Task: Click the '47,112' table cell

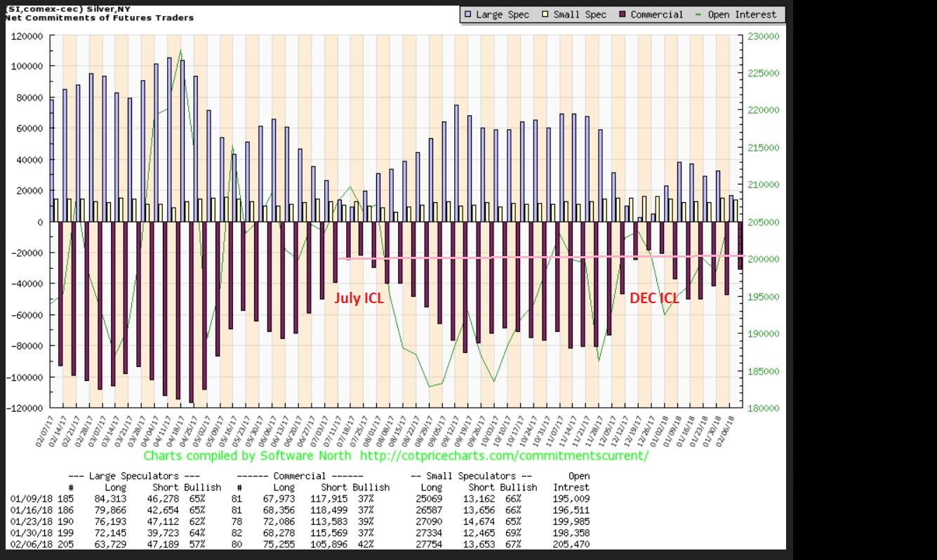Action: [x=164, y=521]
